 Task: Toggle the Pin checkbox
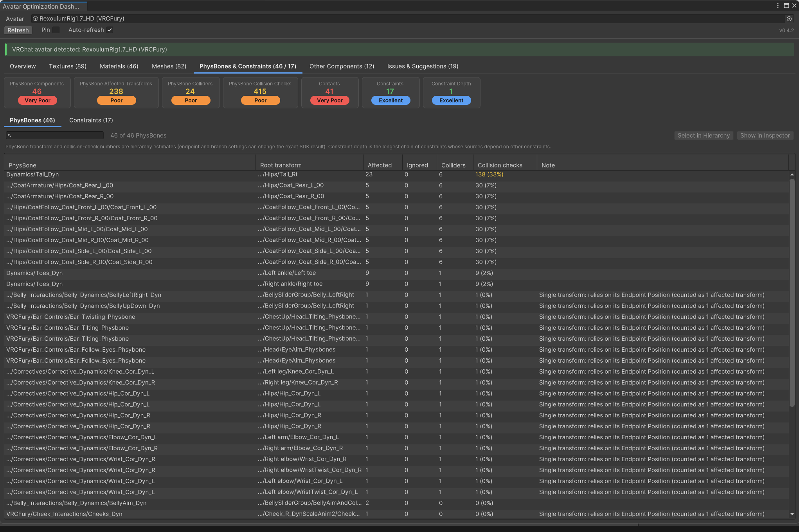coord(56,30)
